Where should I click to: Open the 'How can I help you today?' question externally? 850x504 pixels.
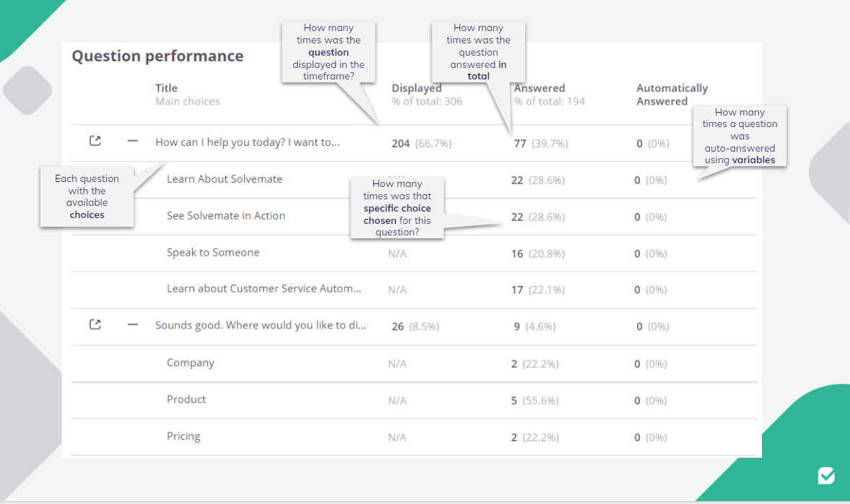point(95,141)
